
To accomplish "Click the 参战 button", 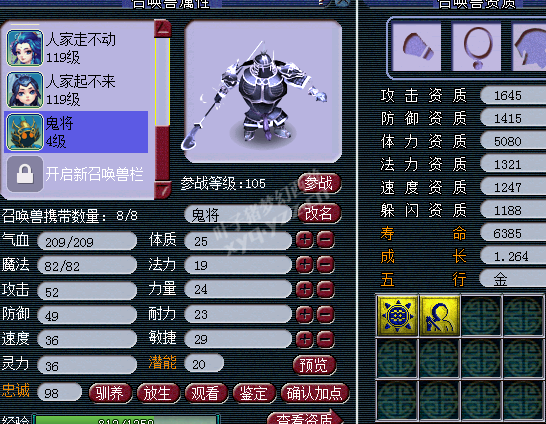I will click(x=319, y=183).
